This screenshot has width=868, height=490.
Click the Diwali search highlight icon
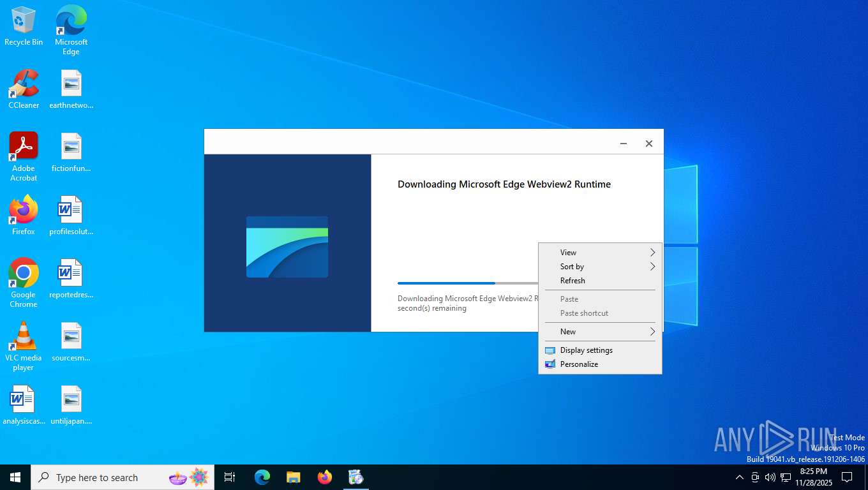pos(189,477)
